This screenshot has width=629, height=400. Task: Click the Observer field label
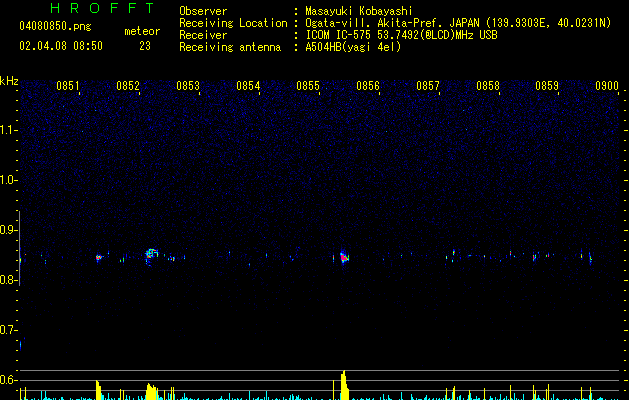(x=203, y=11)
